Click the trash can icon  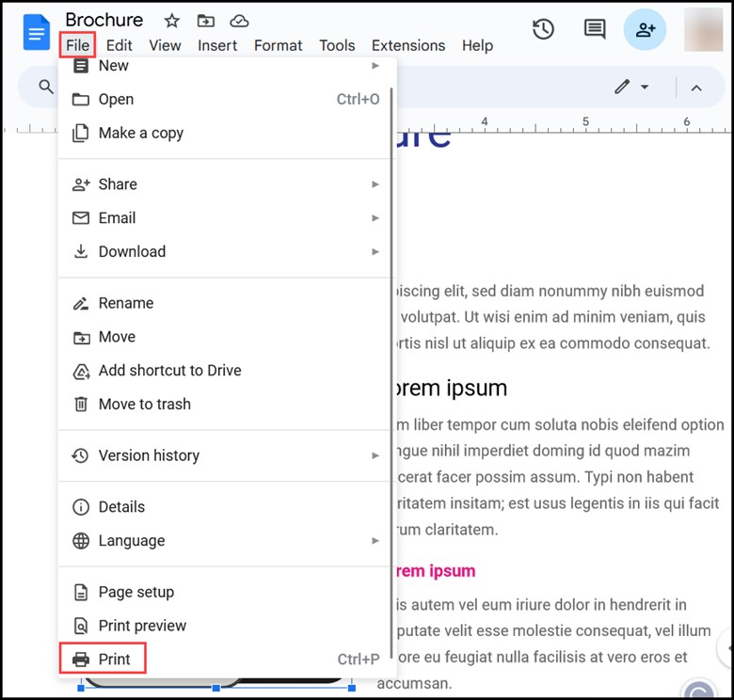click(81, 404)
